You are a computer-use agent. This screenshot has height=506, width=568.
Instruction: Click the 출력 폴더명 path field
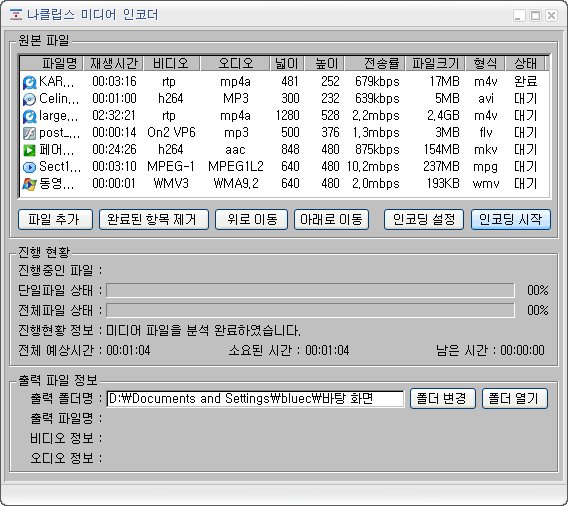(x=255, y=399)
